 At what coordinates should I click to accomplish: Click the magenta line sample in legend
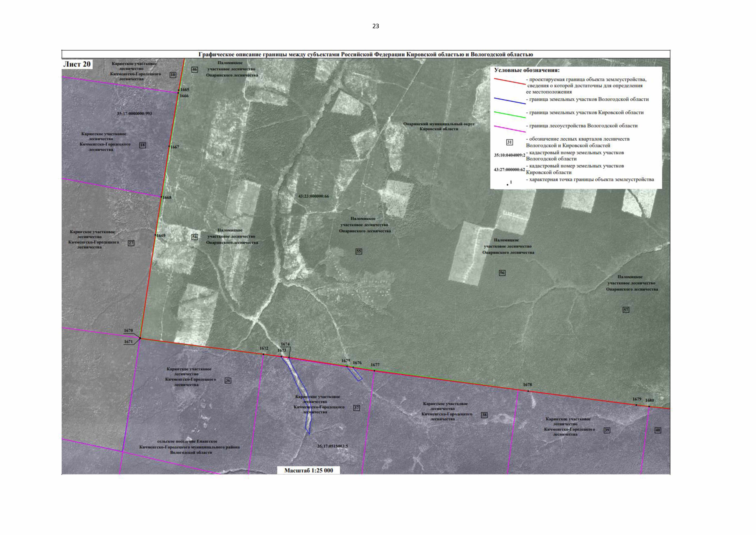[x=510, y=128]
